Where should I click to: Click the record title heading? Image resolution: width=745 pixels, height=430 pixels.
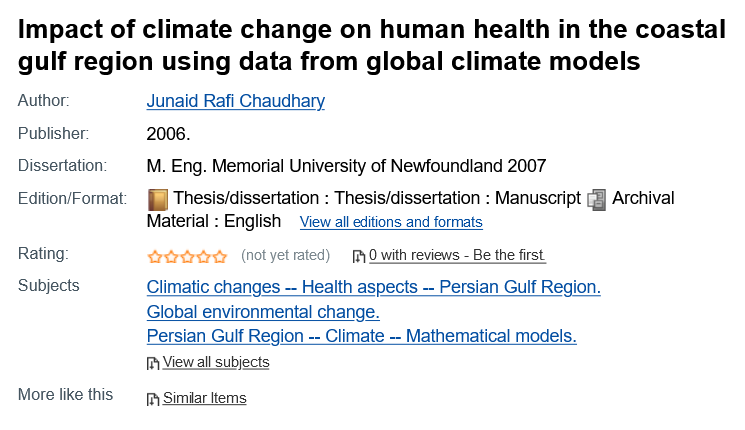372,45
